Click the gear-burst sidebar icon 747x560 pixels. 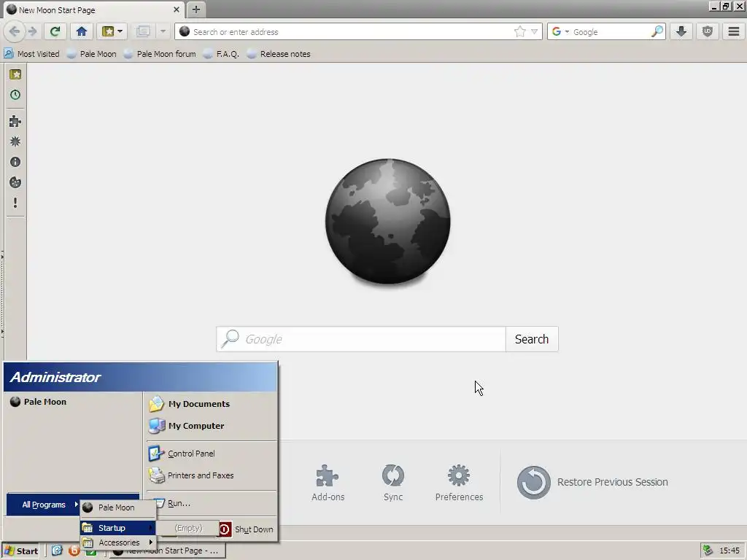(x=15, y=141)
